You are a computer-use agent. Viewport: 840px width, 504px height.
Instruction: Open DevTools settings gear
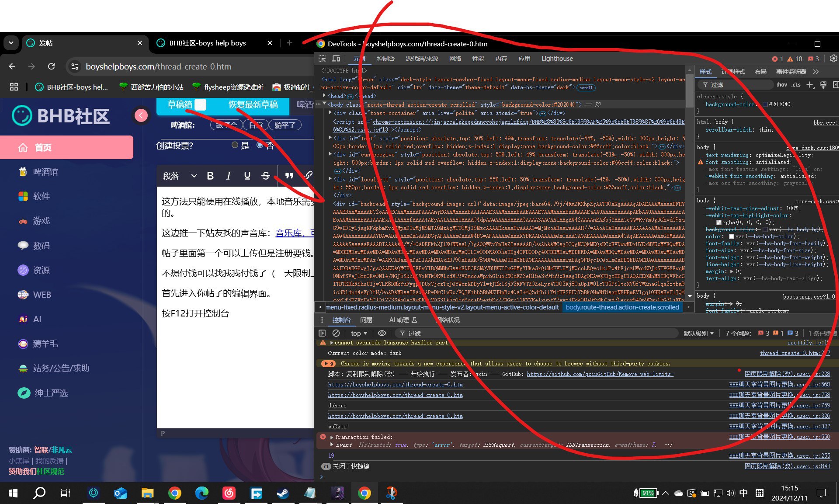coord(833,59)
